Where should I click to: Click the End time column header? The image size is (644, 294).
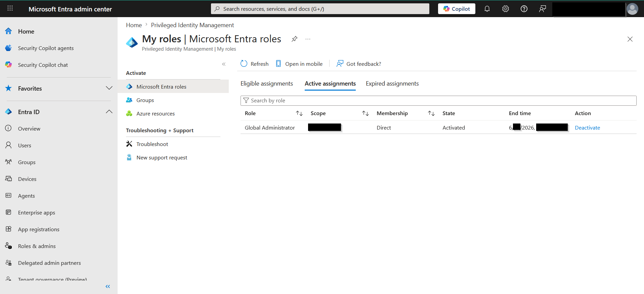pyautogui.click(x=520, y=113)
